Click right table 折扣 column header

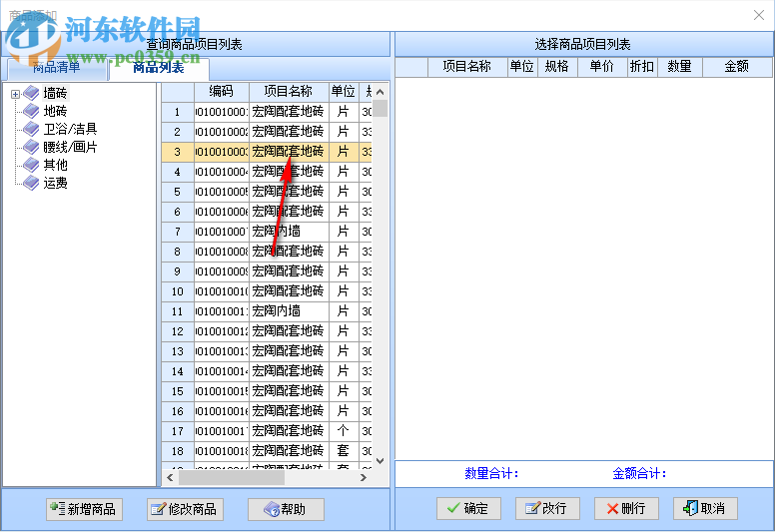point(642,66)
